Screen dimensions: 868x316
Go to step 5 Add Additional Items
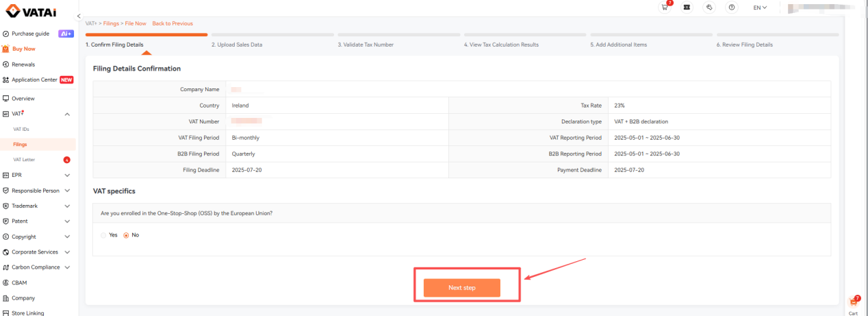tap(619, 45)
